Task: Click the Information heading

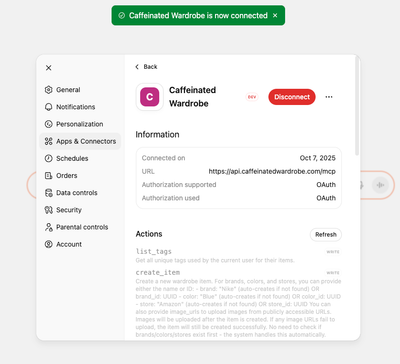Action: tap(157, 135)
